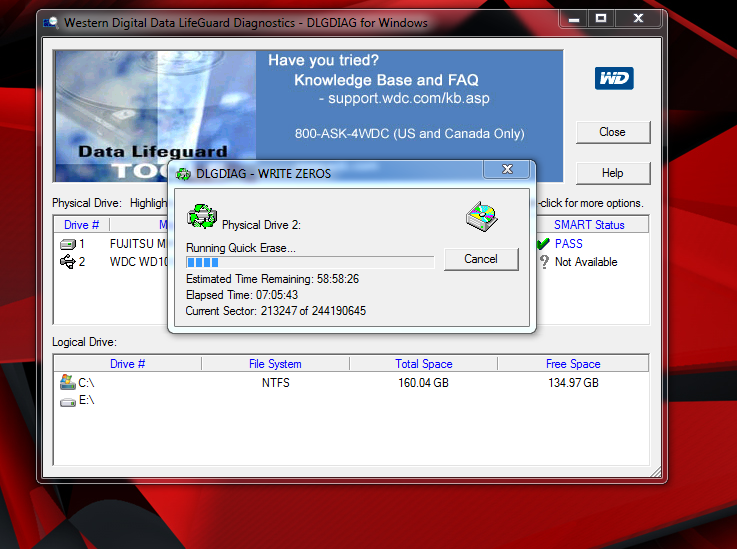Click the support.wdc.com/kb.asp link text
Viewport: 737px width, 549px height.
[409, 98]
